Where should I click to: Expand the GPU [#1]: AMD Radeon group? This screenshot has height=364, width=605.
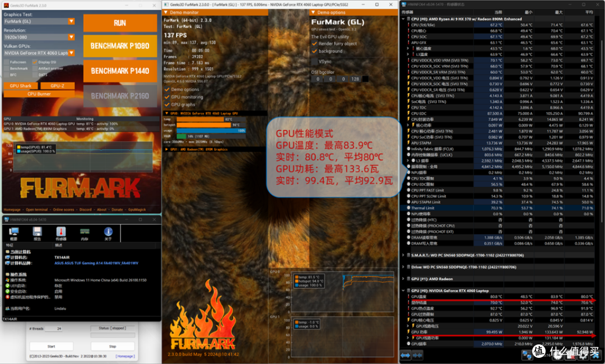(403, 279)
